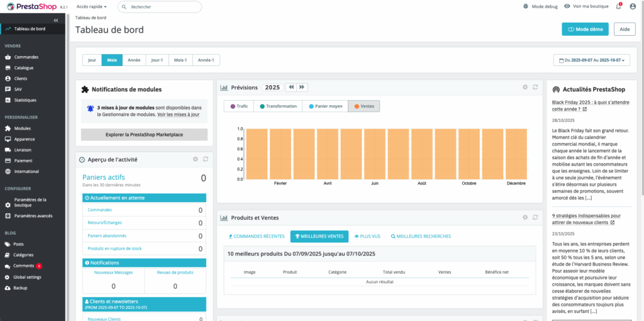Click Explorer la PrestaShop Marketplace button
The image size is (644, 321).
[144, 135]
